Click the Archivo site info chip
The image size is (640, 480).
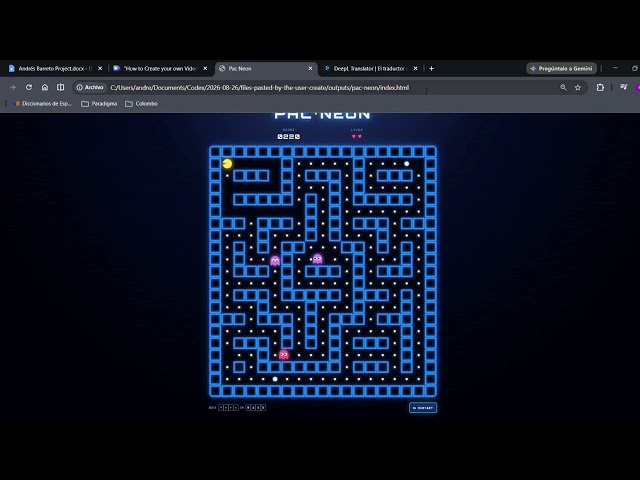tap(90, 87)
